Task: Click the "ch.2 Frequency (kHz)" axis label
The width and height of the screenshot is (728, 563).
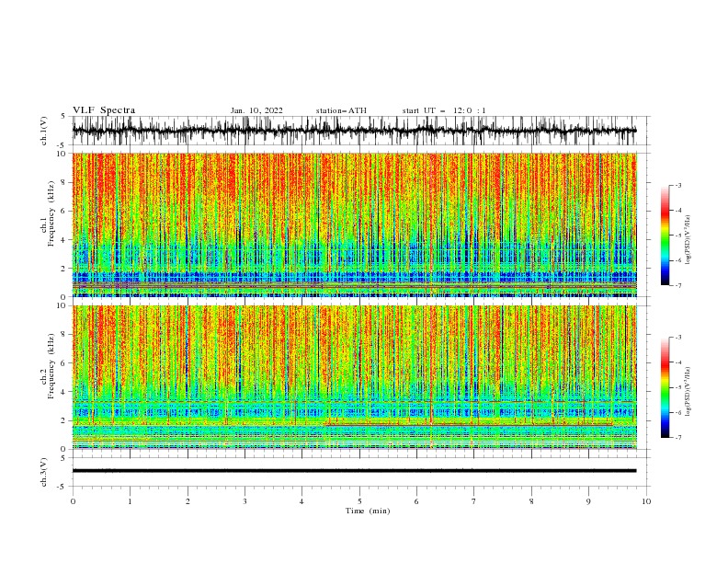Action: point(48,366)
